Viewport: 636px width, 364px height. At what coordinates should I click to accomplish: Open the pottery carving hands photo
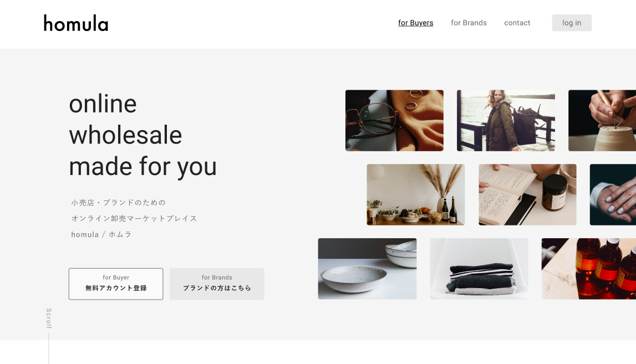(x=602, y=120)
